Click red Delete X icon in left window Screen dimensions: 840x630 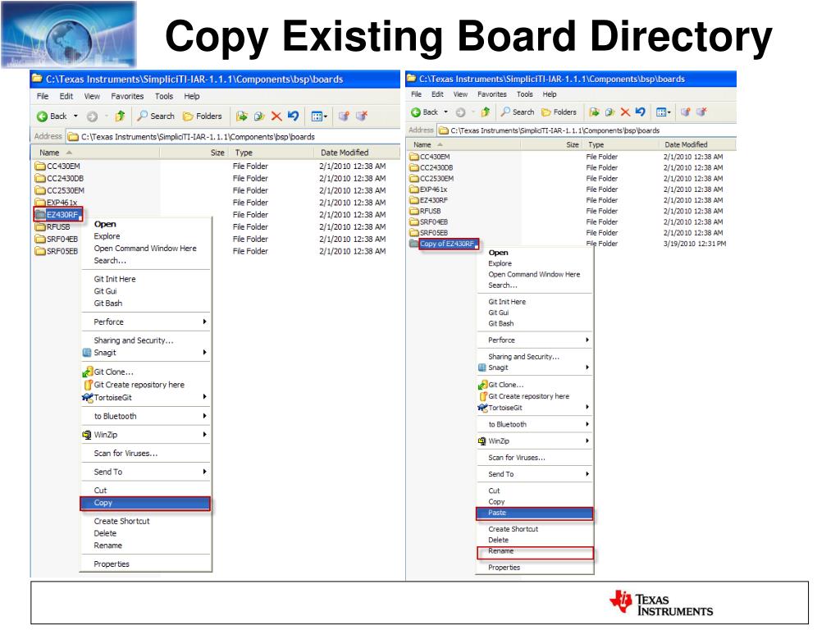tap(276, 116)
